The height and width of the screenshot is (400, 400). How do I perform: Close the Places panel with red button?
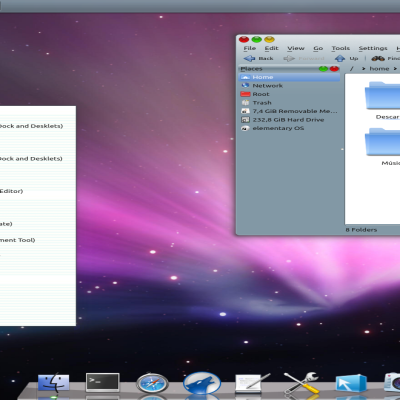click(334, 69)
